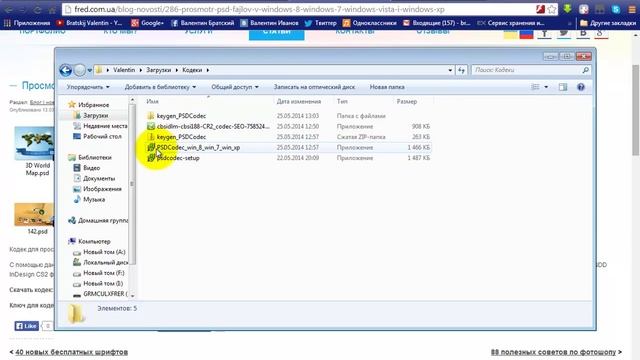Open the Chrome hamburger menu
This screenshot has height=360, width=640.
click(x=631, y=9)
